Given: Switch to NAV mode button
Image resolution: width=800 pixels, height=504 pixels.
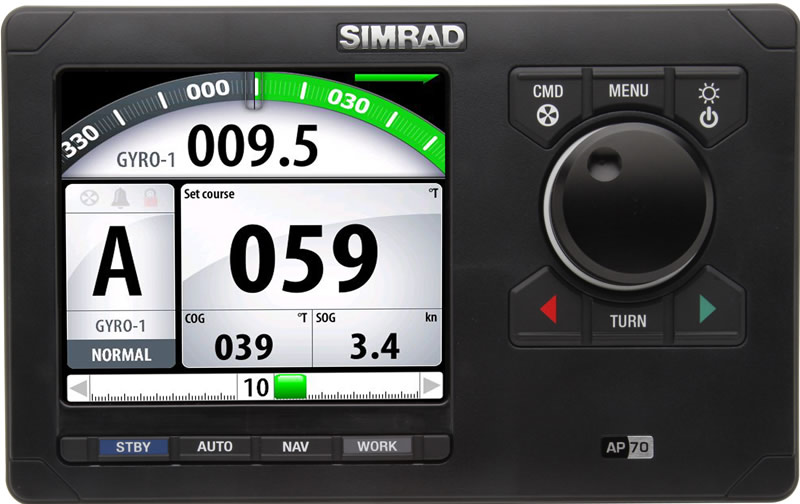Looking at the screenshot, I should (x=295, y=447).
